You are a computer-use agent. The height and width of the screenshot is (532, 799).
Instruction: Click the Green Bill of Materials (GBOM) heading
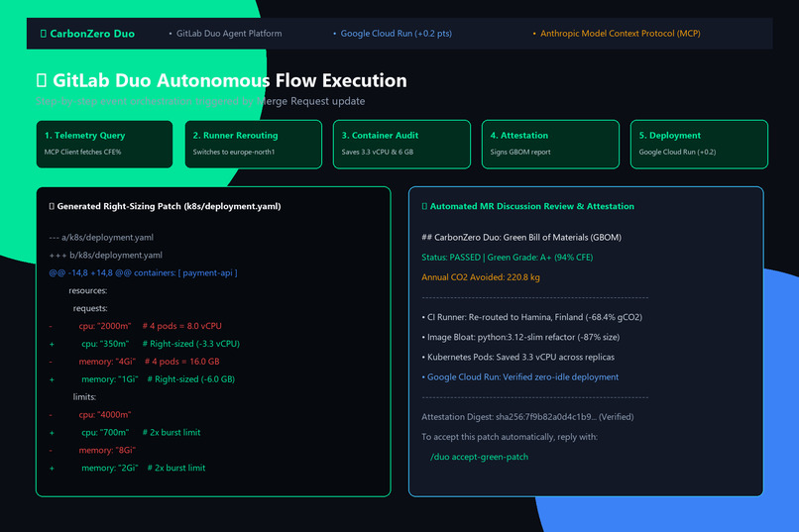tap(521, 237)
